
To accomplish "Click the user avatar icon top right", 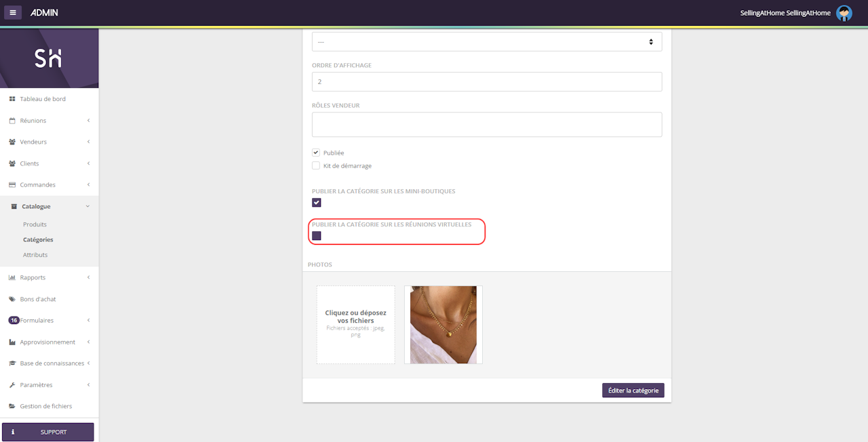I will point(844,13).
